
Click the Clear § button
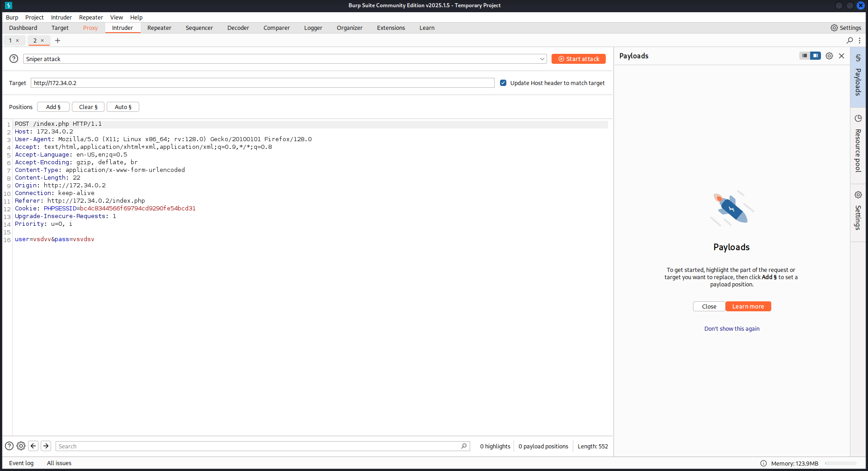click(88, 107)
